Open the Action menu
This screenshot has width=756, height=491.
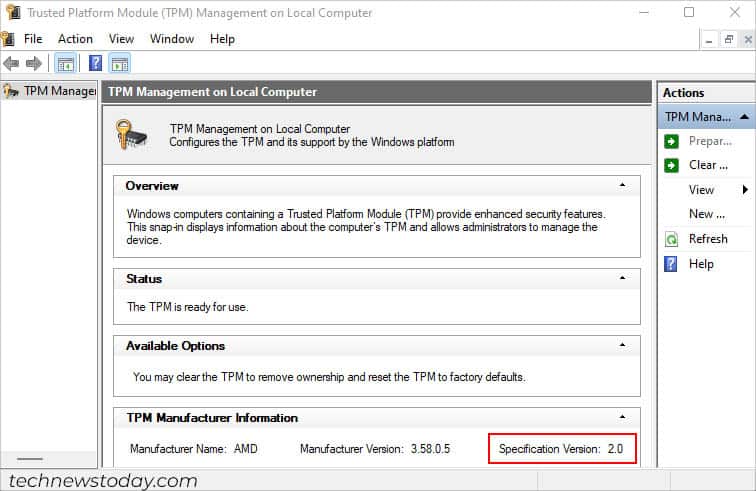(75, 39)
